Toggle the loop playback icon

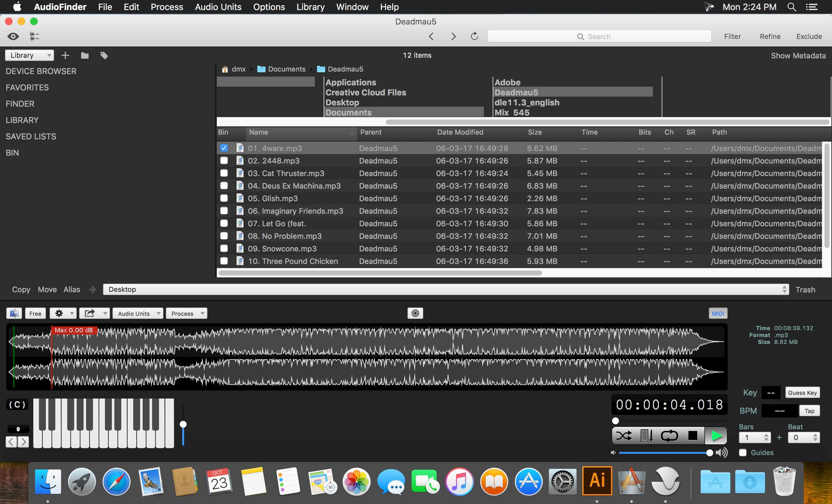pos(669,436)
